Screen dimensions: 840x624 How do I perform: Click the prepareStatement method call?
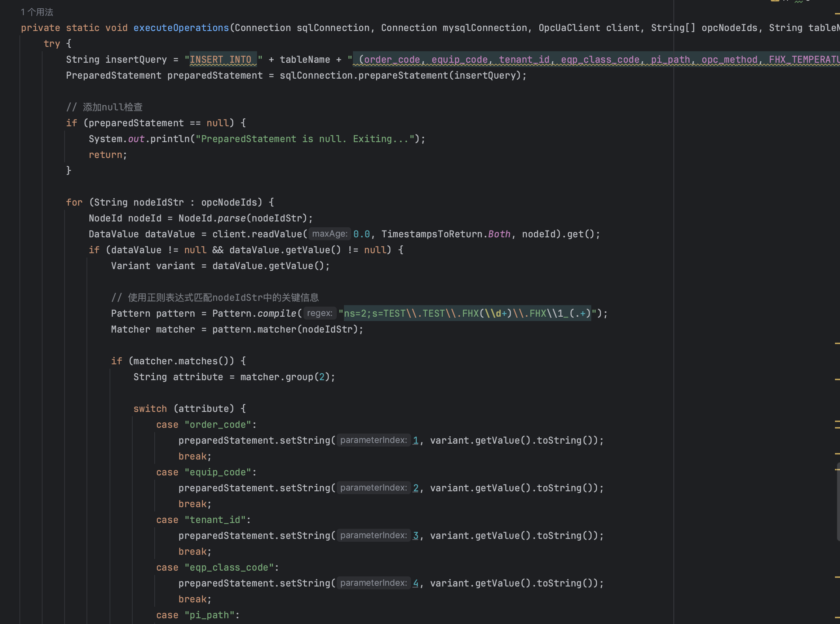(x=403, y=75)
